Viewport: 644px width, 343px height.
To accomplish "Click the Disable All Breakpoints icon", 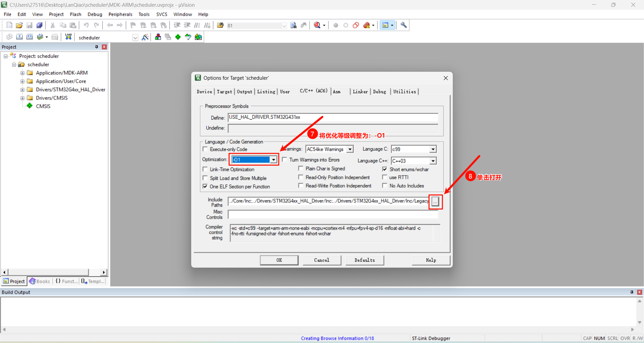I will coord(356,25).
